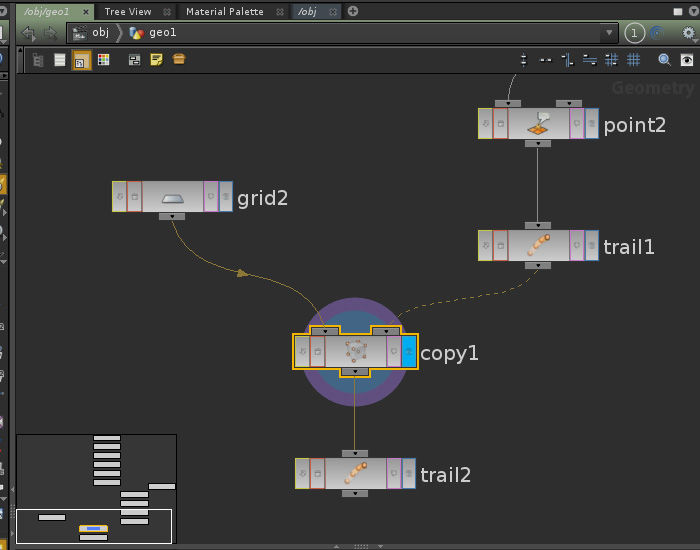Image resolution: width=700 pixels, height=550 pixels.
Task: Open the color palette icon in toolbar
Action: [x=104, y=60]
